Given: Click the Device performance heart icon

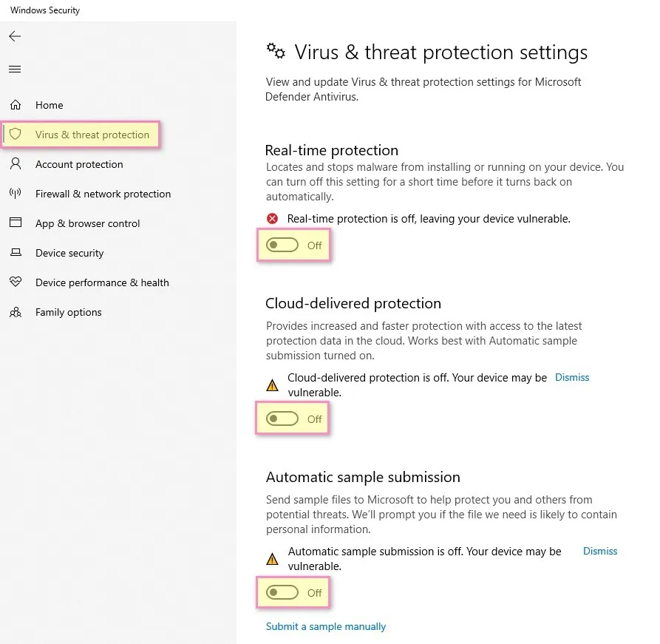Looking at the screenshot, I should click(16, 282).
